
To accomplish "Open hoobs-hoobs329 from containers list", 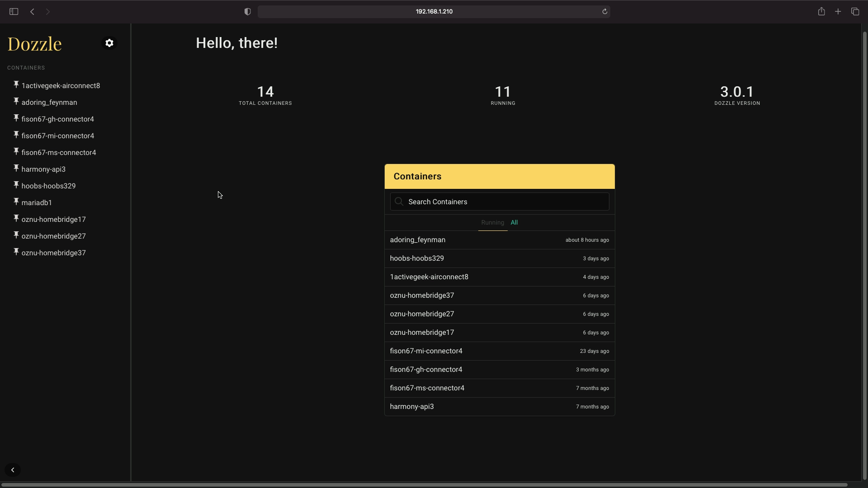I will click(x=417, y=258).
